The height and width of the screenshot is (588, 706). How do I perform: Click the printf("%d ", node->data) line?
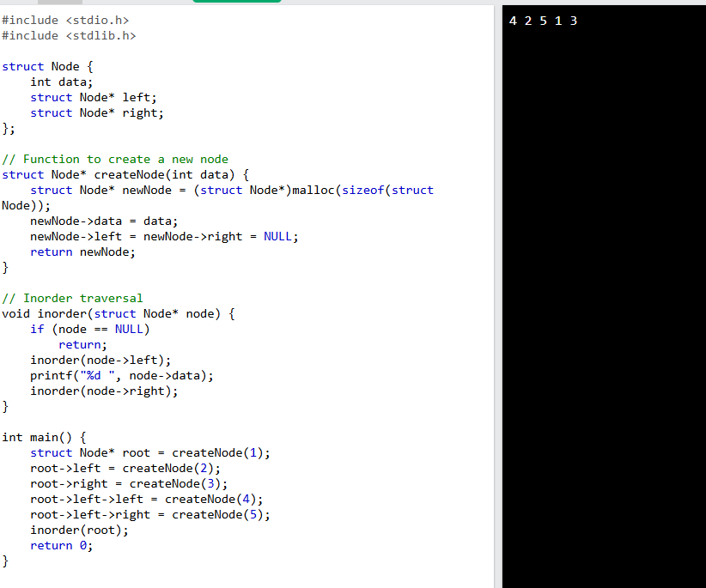[x=122, y=376]
